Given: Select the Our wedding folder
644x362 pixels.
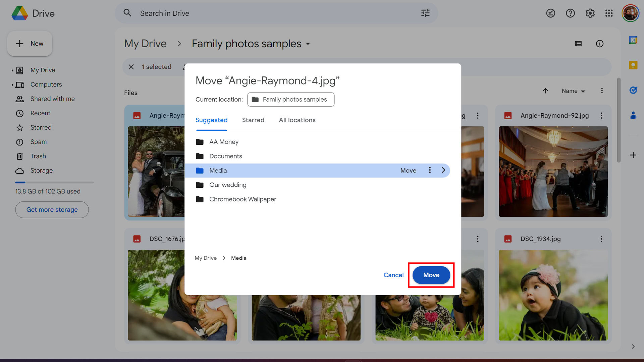Looking at the screenshot, I should pyautogui.click(x=227, y=185).
